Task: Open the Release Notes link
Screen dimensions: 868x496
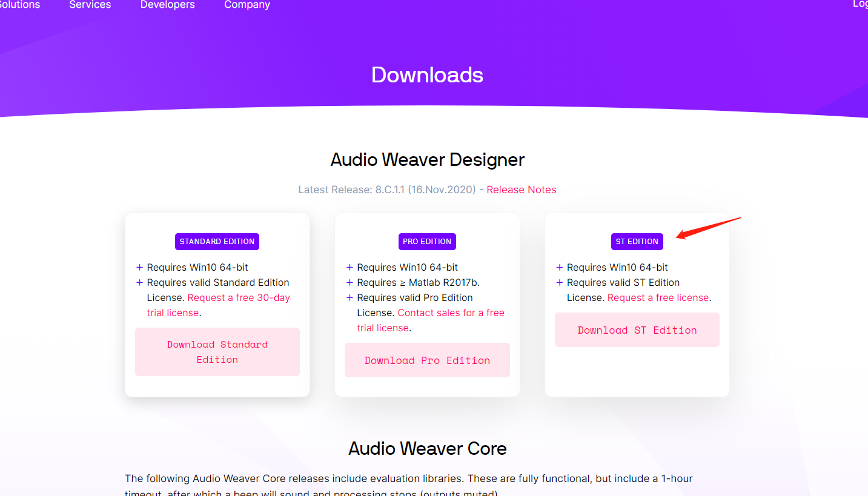Action: tap(521, 190)
